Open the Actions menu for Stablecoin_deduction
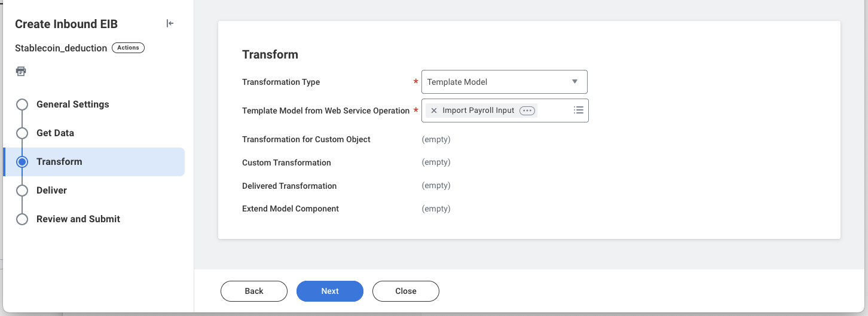This screenshot has height=316, width=868. pyautogui.click(x=128, y=48)
